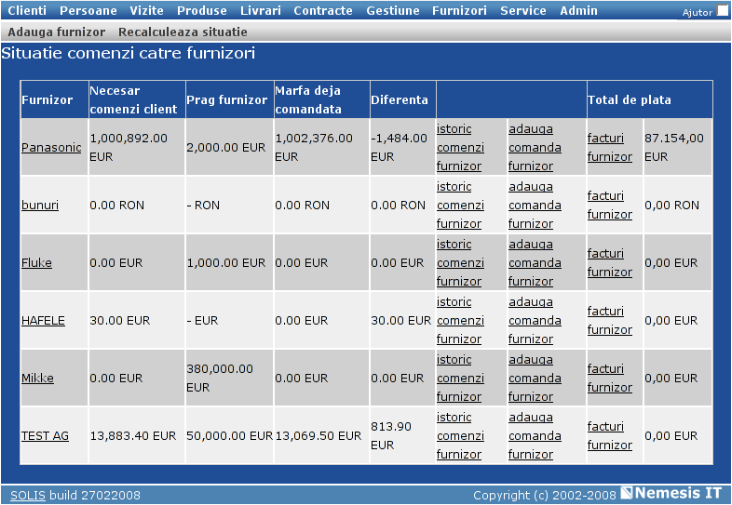Open the Panasonic supplier link
732x505 pixels.
coord(51,147)
